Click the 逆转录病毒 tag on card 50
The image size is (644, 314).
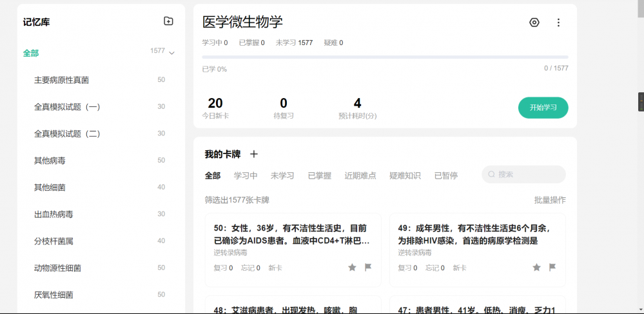pos(230,252)
